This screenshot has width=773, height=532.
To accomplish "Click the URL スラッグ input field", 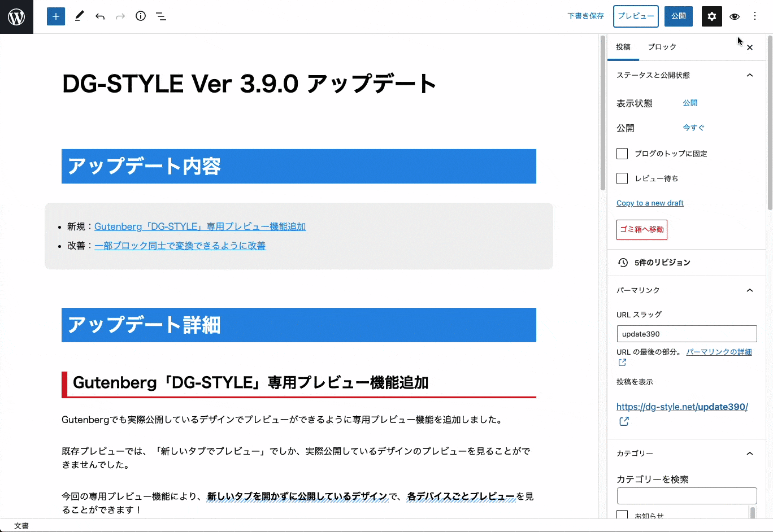I will pyautogui.click(x=687, y=333).
